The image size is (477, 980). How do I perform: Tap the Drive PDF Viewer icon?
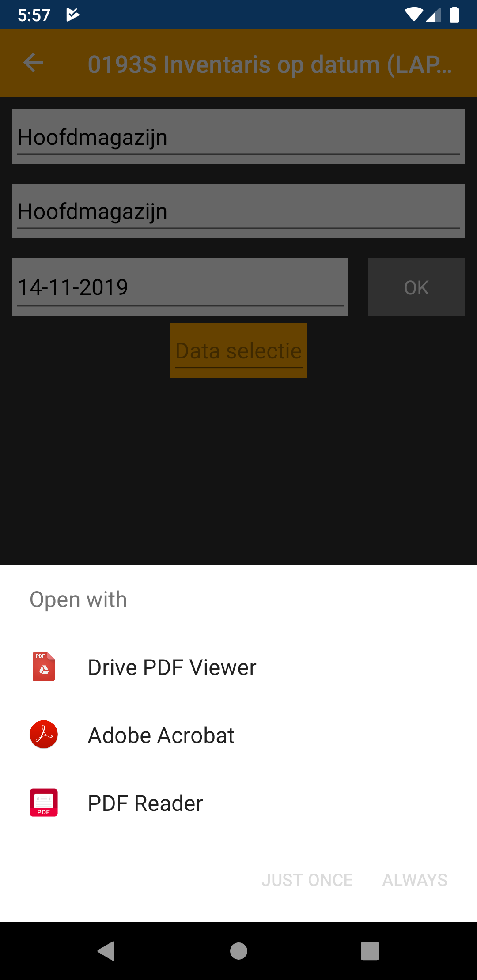tap(44, 667)
